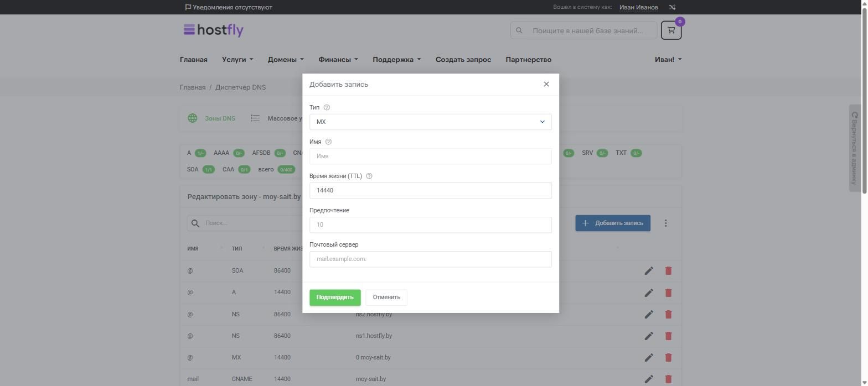This screenshot has width=868, height=386.
Task: Click the Вернуться в админку side tab
Action: point(855,148)
